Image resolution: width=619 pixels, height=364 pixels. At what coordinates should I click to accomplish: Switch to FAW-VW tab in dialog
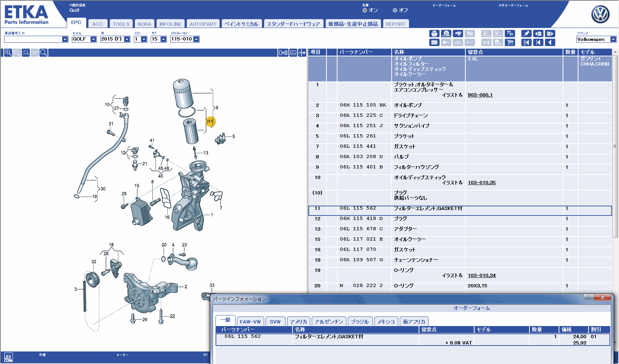pos(250,322)
